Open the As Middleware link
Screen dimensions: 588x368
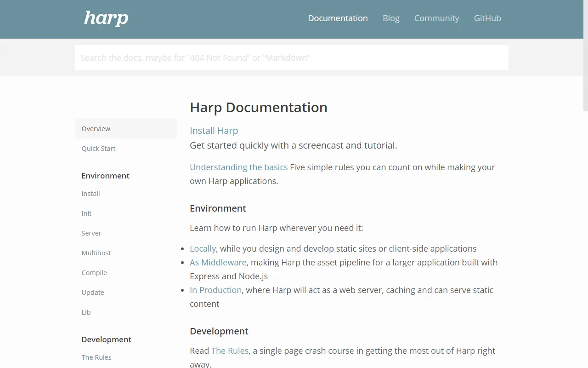point(218,263)
